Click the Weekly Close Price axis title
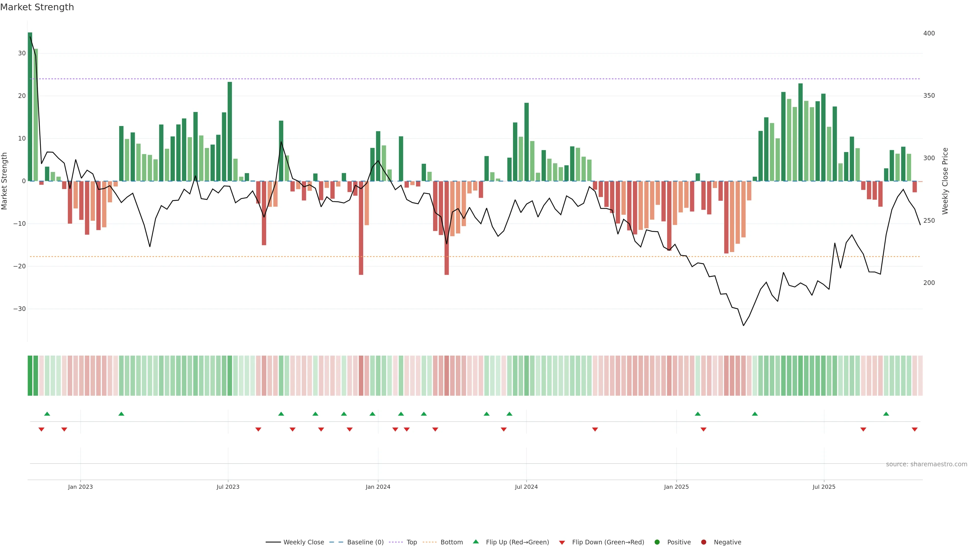 pyautogui.click(x=945, y=181)
